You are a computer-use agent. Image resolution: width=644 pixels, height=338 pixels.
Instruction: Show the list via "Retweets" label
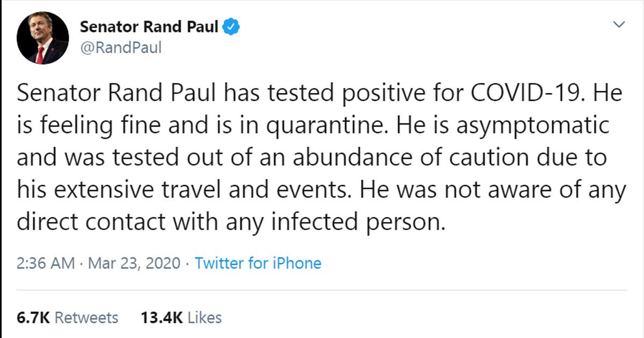coord(86,318)
